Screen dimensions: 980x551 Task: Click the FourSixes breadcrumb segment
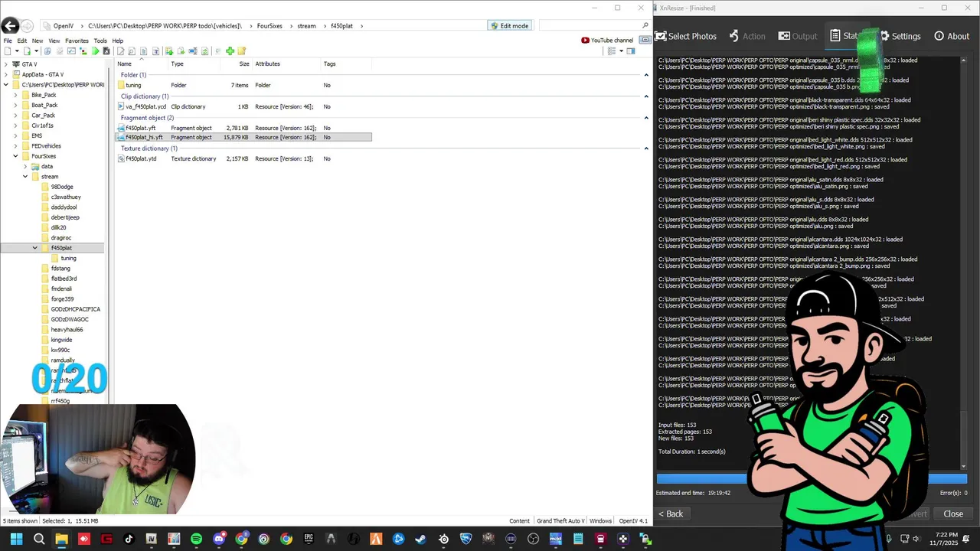coord(269,26)
